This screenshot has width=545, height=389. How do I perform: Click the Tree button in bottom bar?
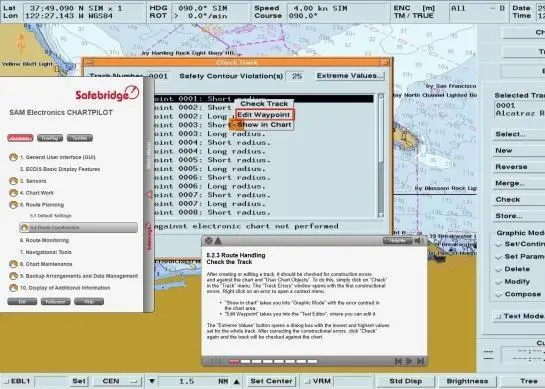(x=524, y=381)
